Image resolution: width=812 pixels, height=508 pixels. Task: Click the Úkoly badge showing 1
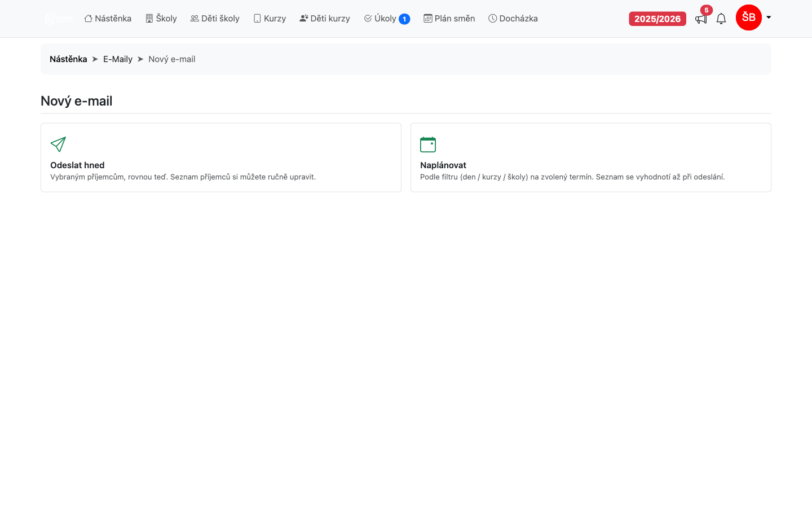coord(404,19)
